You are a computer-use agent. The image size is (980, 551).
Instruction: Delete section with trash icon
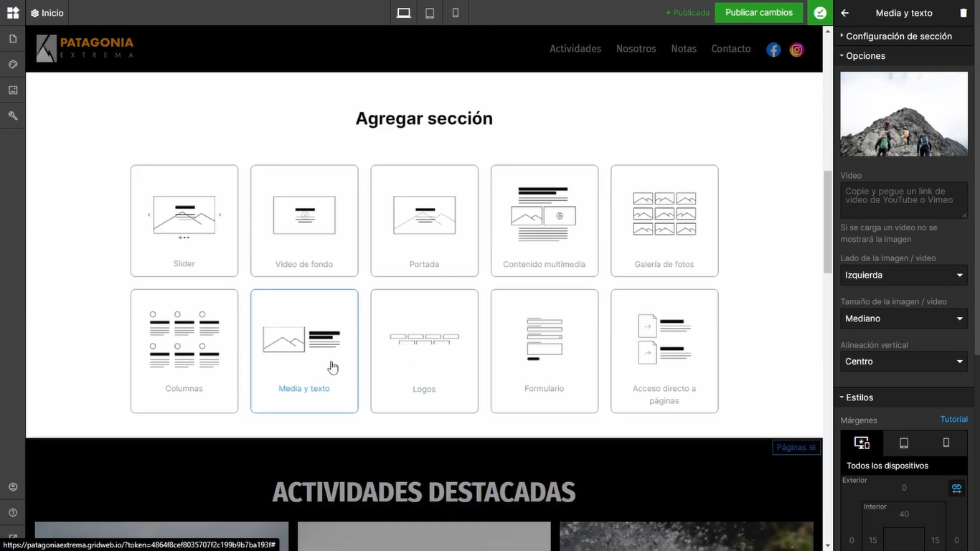tap(963, 13)
